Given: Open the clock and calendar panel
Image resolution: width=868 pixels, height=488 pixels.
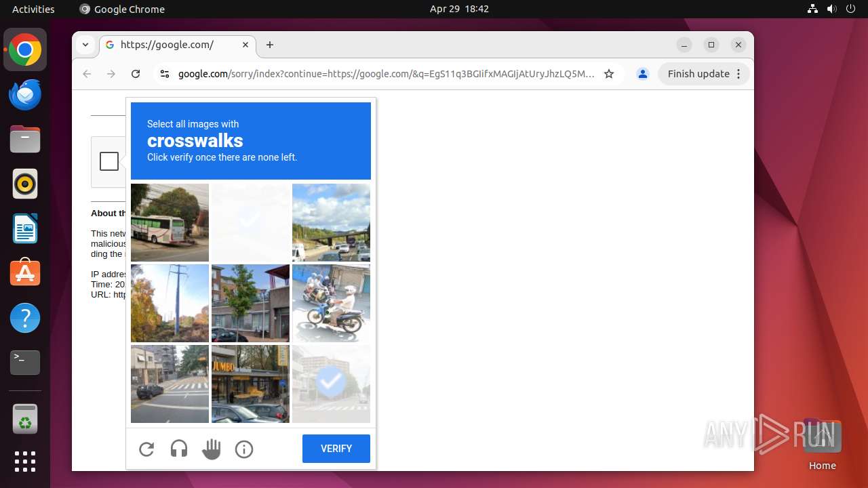Looking at the screenshot, I should pyautogui.click(x=459, y=9).
